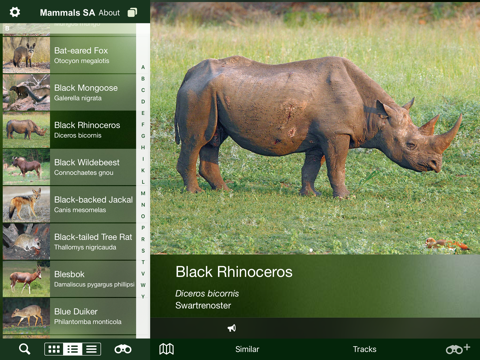
Task: Tap the Black Rhinoceros main photo
Action: [x=315, y=128]
